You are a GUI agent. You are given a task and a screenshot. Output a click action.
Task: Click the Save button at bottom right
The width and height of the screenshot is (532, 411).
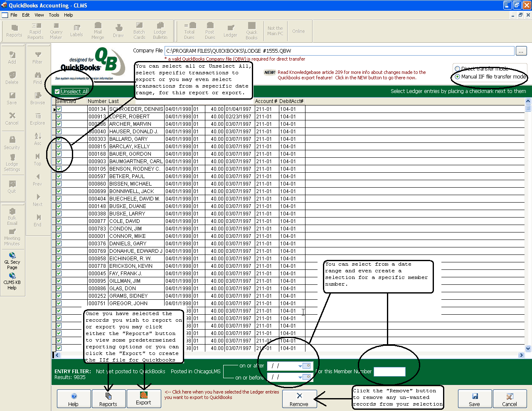coord(474,399)
